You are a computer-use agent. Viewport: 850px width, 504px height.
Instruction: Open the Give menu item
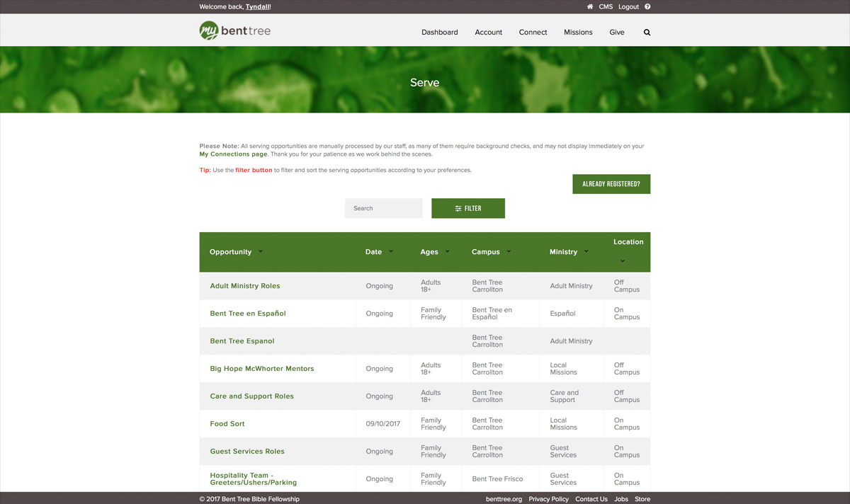[617, 33]
